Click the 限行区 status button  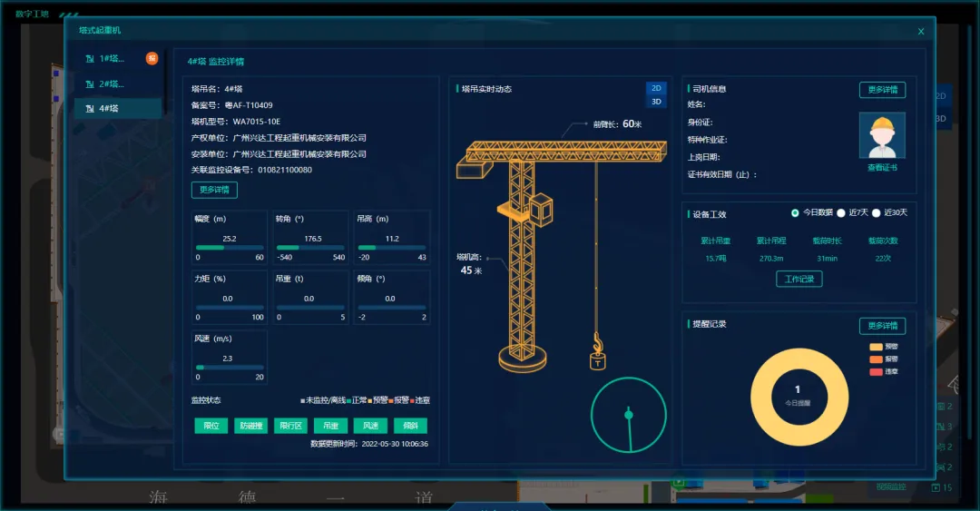tap(290, 426)
